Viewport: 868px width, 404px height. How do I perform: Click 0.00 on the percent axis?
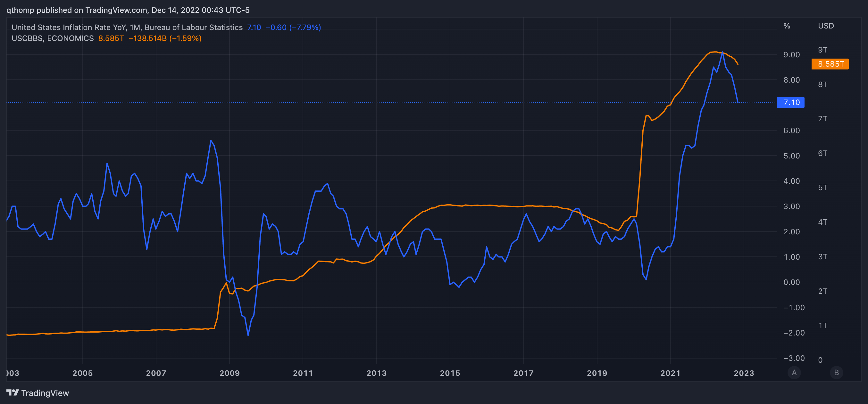tap(791, 282)
